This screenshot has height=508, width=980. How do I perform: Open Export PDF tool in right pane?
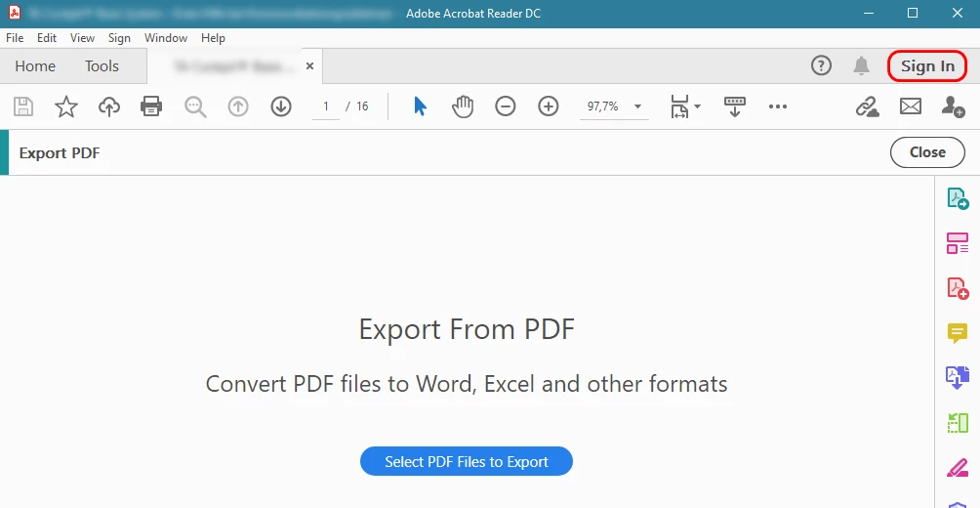pos(958,198)
